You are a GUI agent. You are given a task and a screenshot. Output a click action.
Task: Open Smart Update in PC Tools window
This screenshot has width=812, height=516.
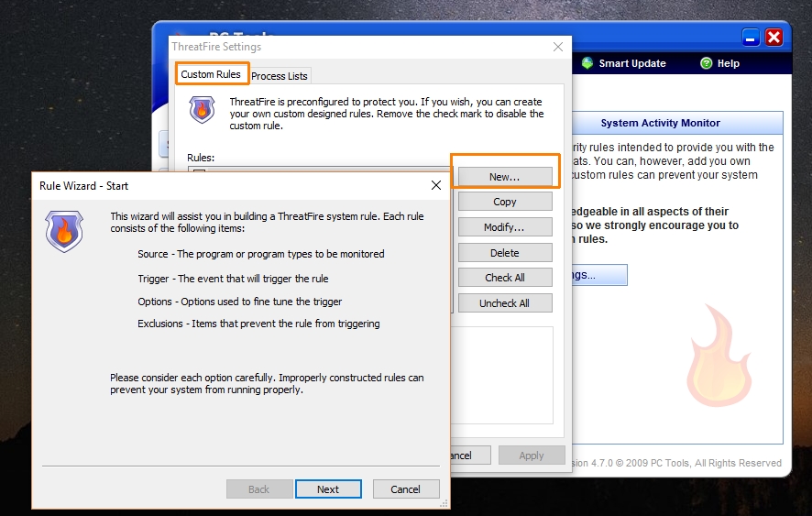click(x=632, y=63)
